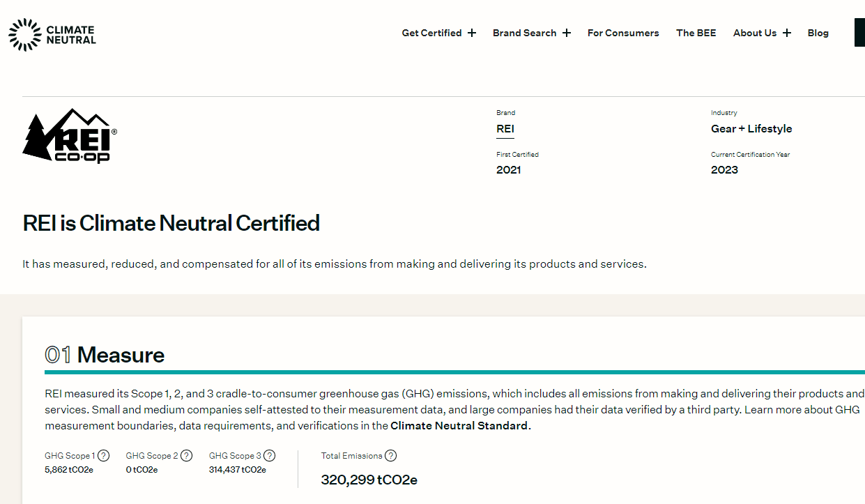Click the First Certified label
865x504 pixels.
click(x=517, y=155)
